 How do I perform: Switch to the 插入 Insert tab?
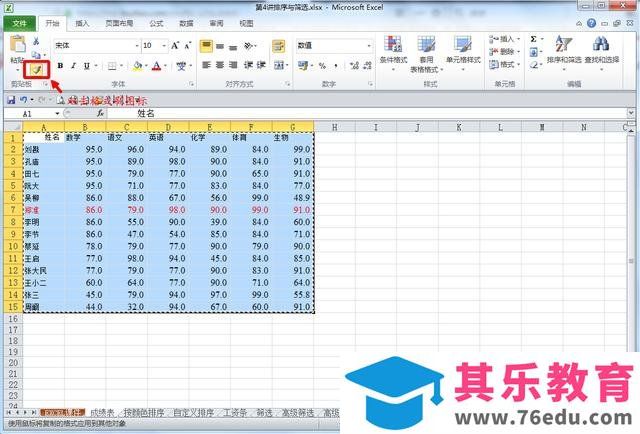pos(82,23)
